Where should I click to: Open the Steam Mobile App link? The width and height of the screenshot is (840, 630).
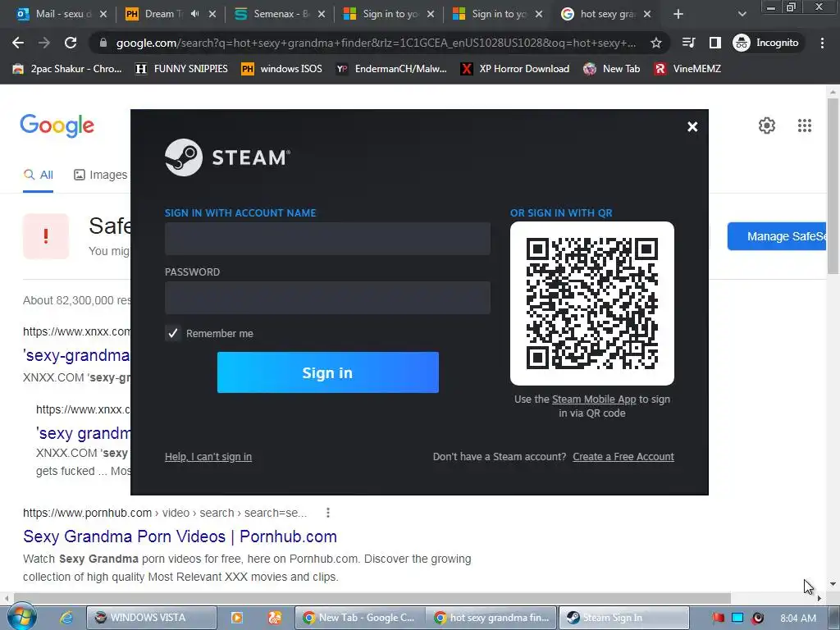click(x=594, y=399)
